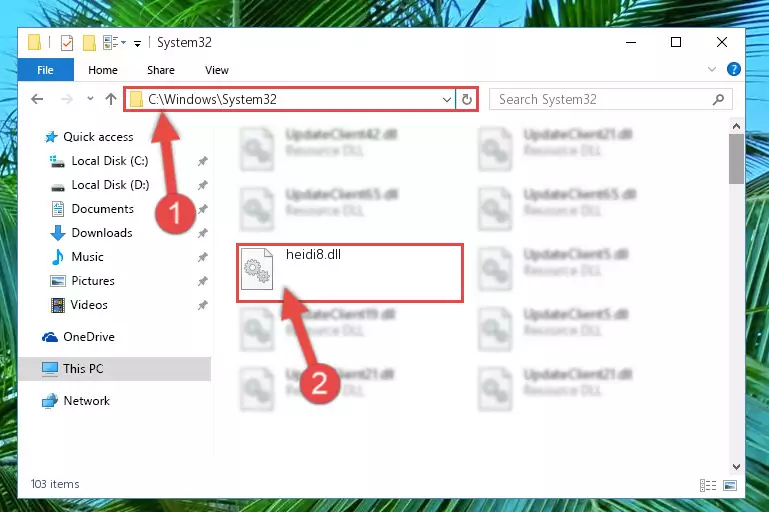
Task: Click the Downloads arrow icon in sidebar
Action: click(58, 233)
